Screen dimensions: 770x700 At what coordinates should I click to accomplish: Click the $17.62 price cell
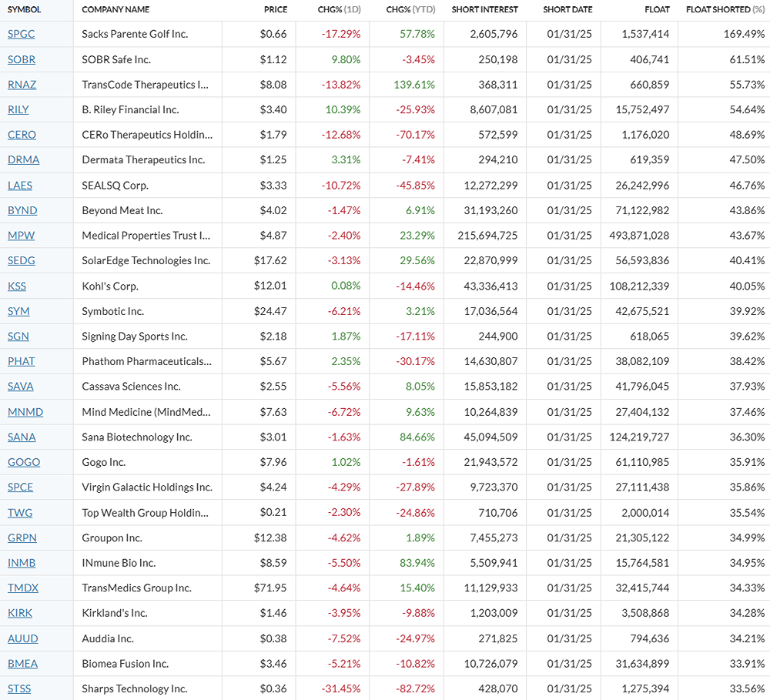270,260
